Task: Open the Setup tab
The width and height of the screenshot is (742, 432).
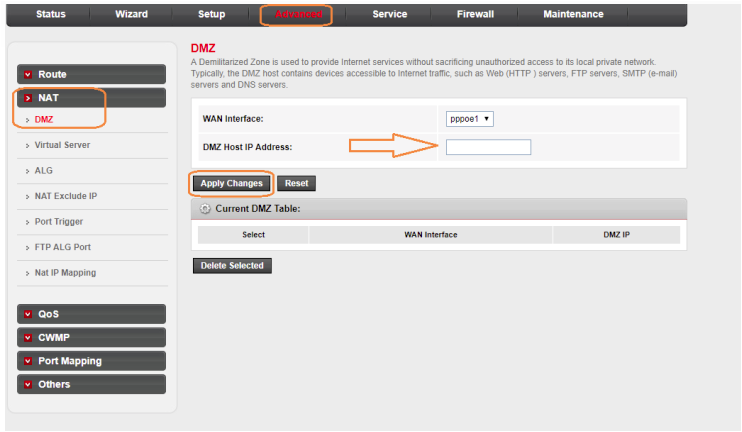Action: coord(211,14)
